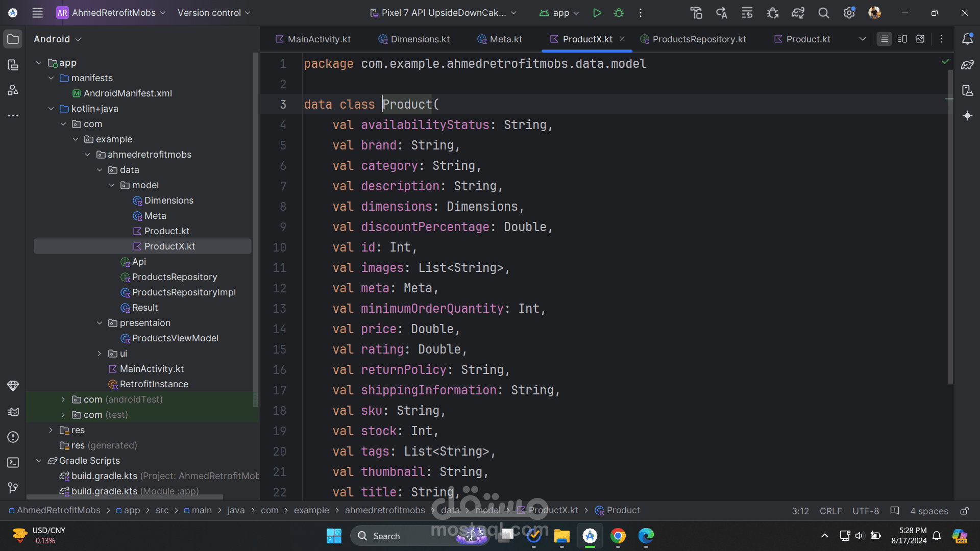Toggle read-only lock icon in status bar
This screenshot has width=980, height=551.
pos(964,511)
